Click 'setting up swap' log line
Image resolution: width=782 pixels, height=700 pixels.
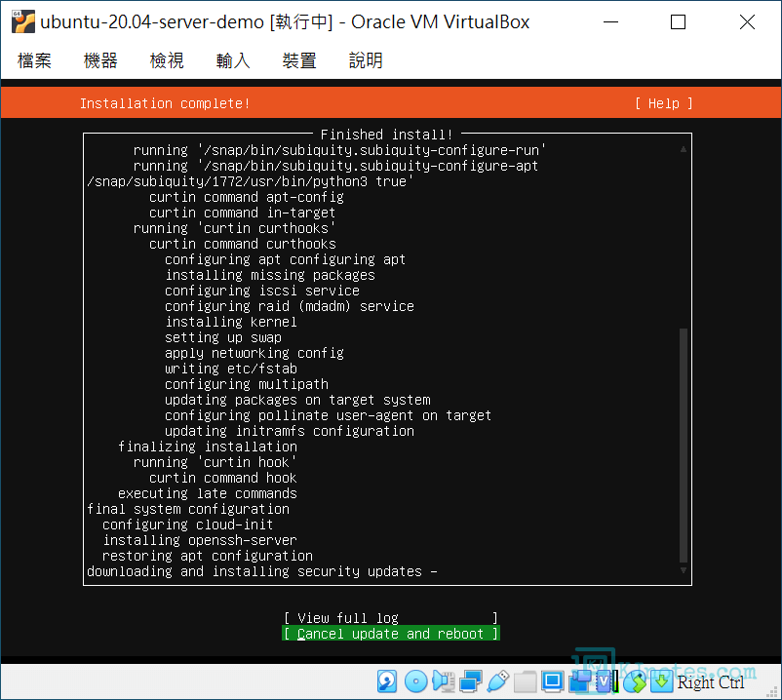click(x=223, y=337)
